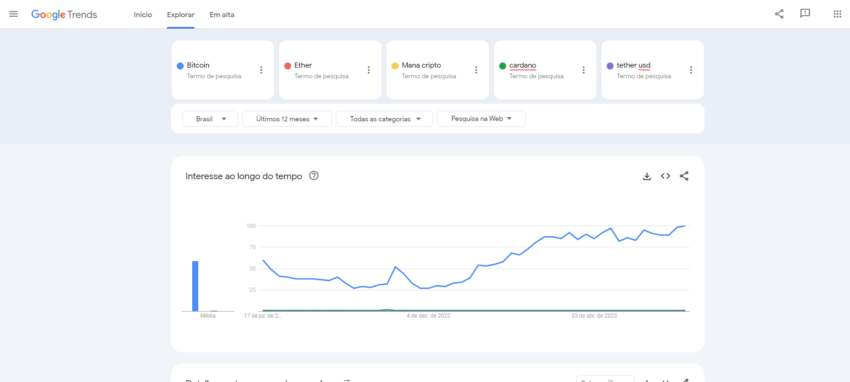Share the interest over time chart
The image size is (850, 382).
coord(684,176)
